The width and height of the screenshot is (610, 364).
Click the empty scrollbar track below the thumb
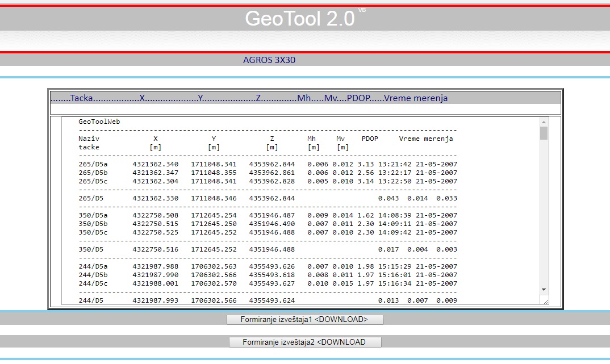pyautogui.click(x=544, y=216)
